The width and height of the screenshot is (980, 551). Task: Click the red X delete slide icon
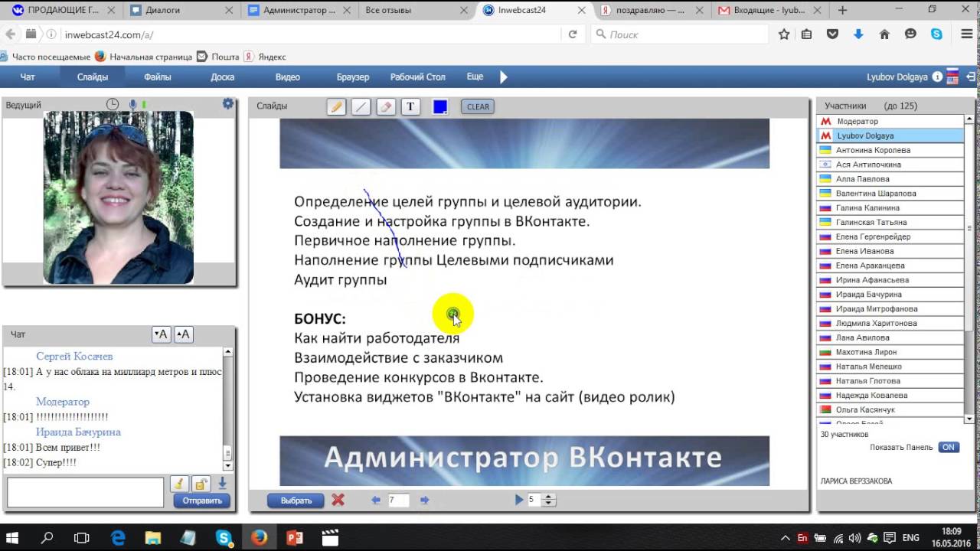click(x=338, y=500)
